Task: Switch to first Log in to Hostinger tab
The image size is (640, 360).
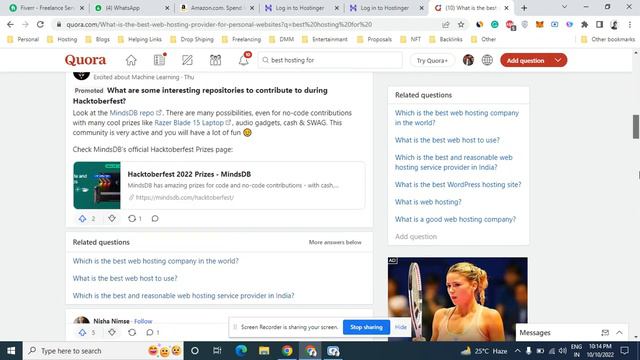Action: [x=301, y=8]
